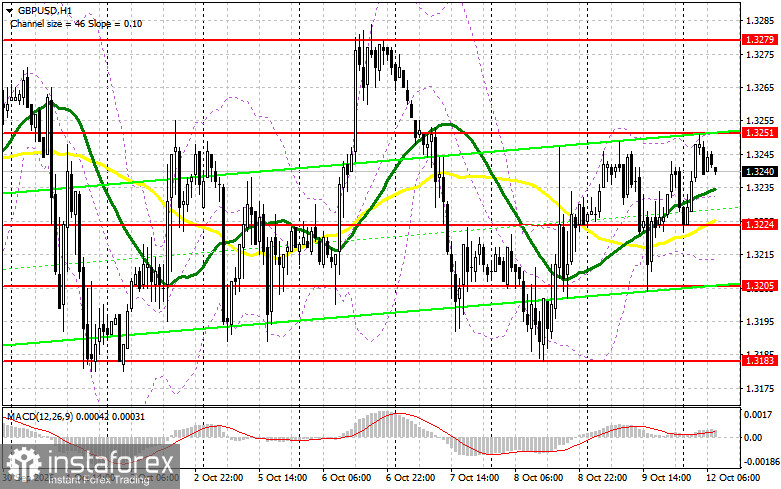This screenshot has height=489, width=781.
Task: Click the 1.3175 price scale value
Action: [x=761, y=388]
